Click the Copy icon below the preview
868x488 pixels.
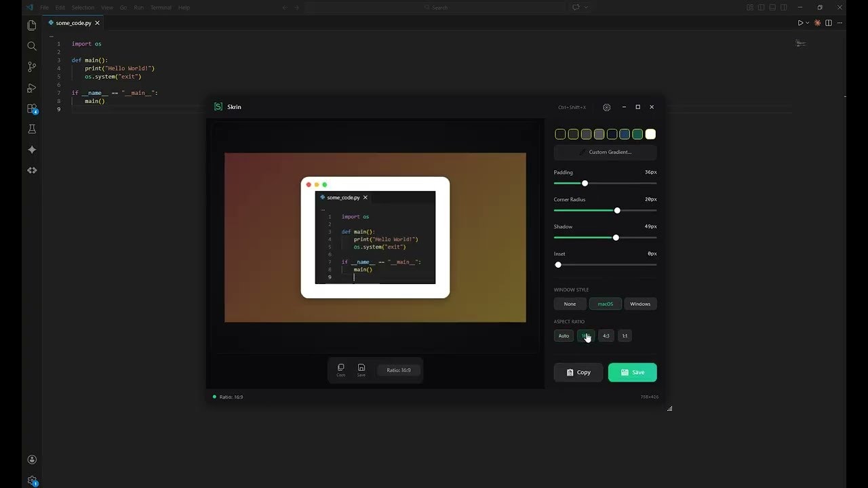pos(341,369)
